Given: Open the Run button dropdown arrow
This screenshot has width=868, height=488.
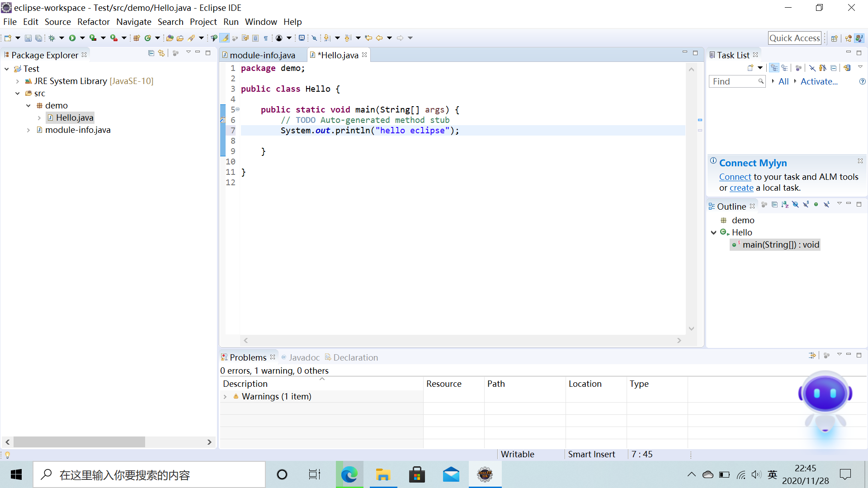Looking at the screenshot, I should 82,38.
